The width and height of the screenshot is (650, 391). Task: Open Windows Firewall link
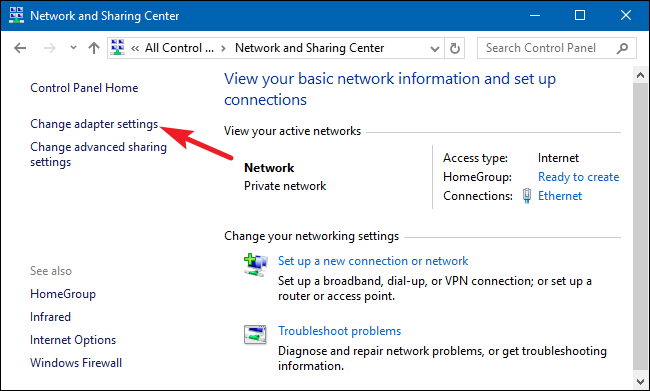[x=76, y=363]
